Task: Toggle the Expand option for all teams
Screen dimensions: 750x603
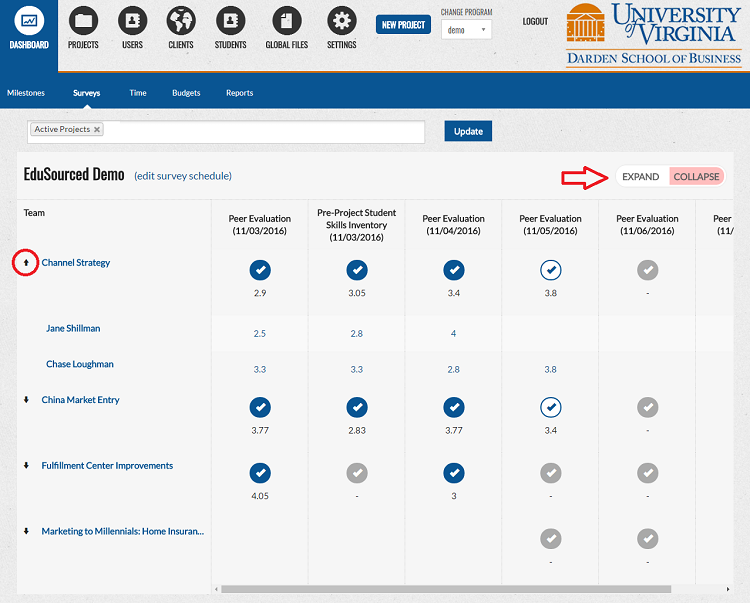Action: pos(640,177)
